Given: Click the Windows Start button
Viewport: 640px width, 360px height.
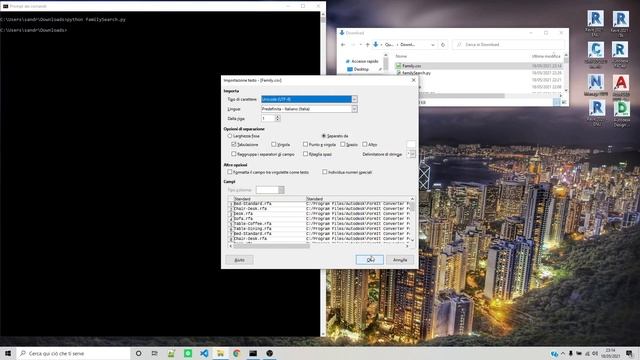Looking at the screenshot, I should click(8, 353).
